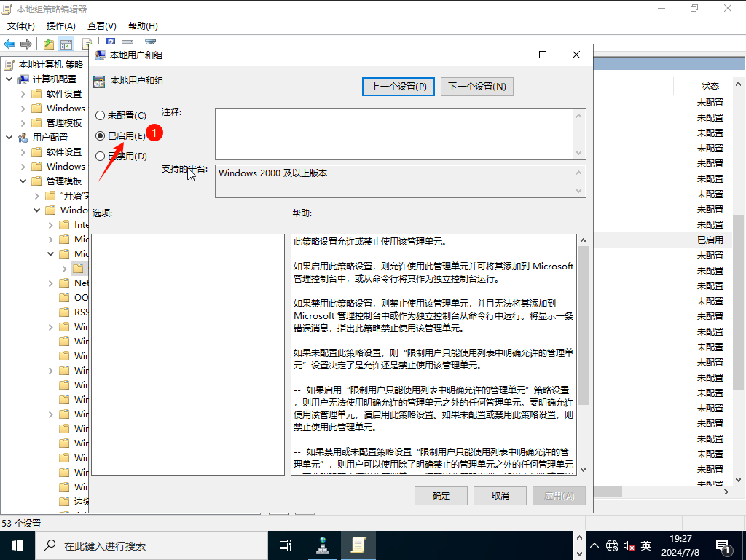The image size is (746, 560).
Task: Close the 本地用户和组 dialog
Action: tap(576, 55)
